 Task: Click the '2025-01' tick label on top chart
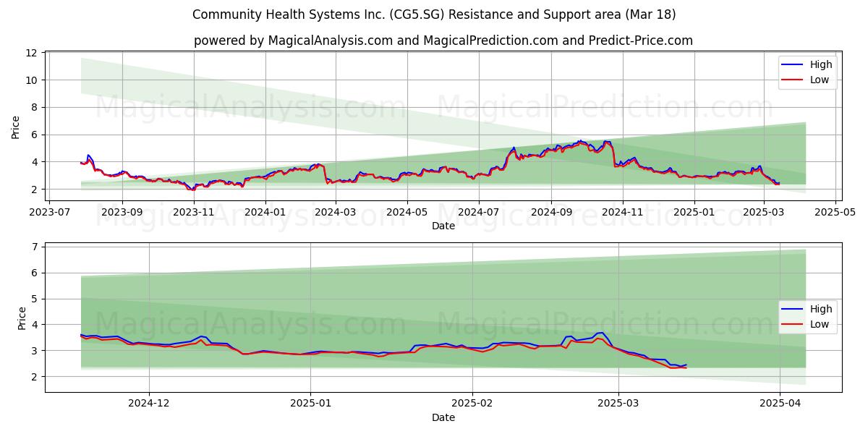[x=694, y=213]
